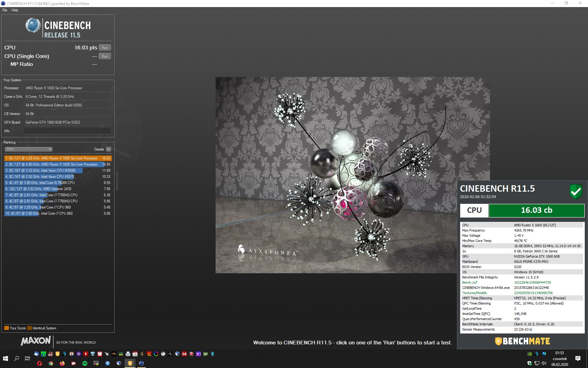Select the 4.00 GHz Ryzen 5 1600 ranking row
The height and width of the screenshot is (368, 588).
click(x=58, y=164)
